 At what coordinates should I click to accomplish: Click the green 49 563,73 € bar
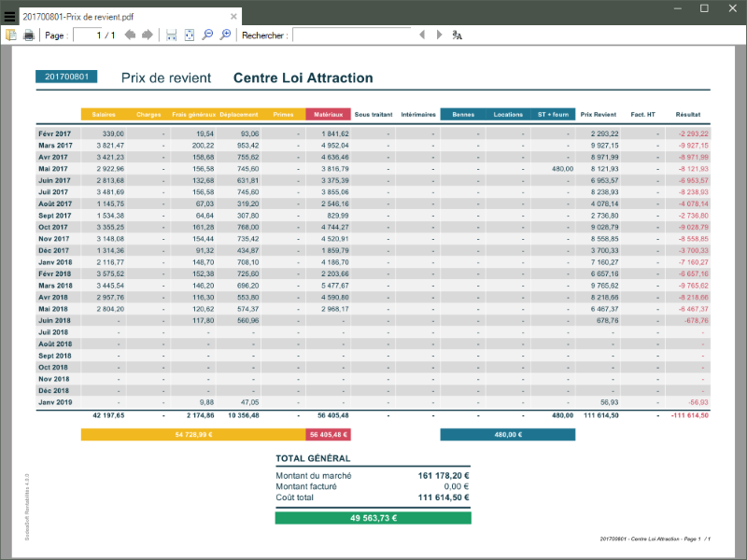[373, 518]
